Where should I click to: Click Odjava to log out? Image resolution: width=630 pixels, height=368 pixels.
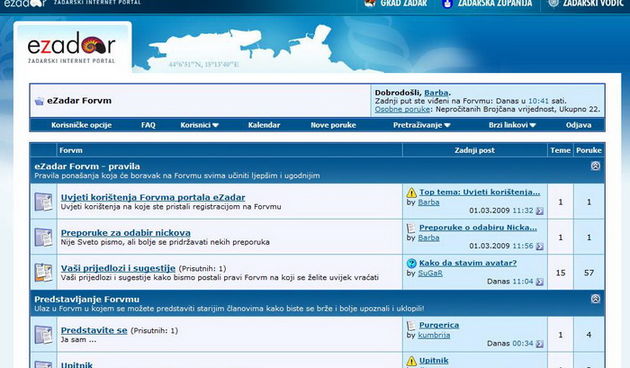(x=579, y=125)
